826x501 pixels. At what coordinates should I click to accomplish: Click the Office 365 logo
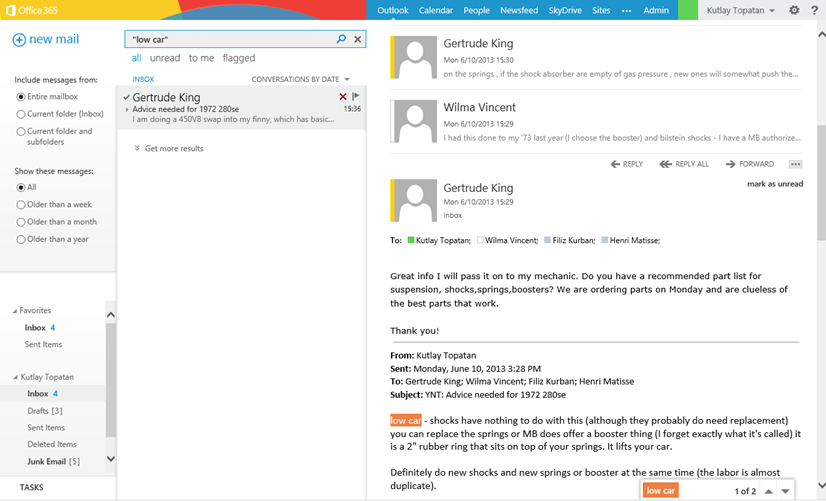(x=32, y=10)
